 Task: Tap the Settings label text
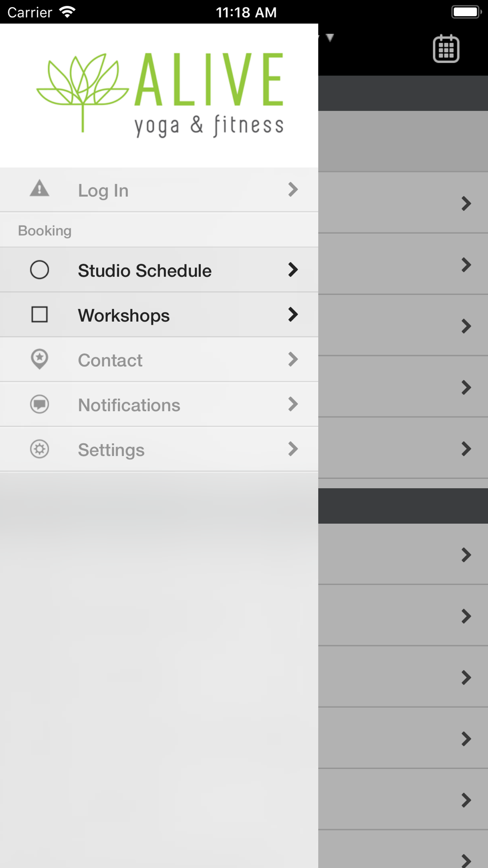click(111, 450)
